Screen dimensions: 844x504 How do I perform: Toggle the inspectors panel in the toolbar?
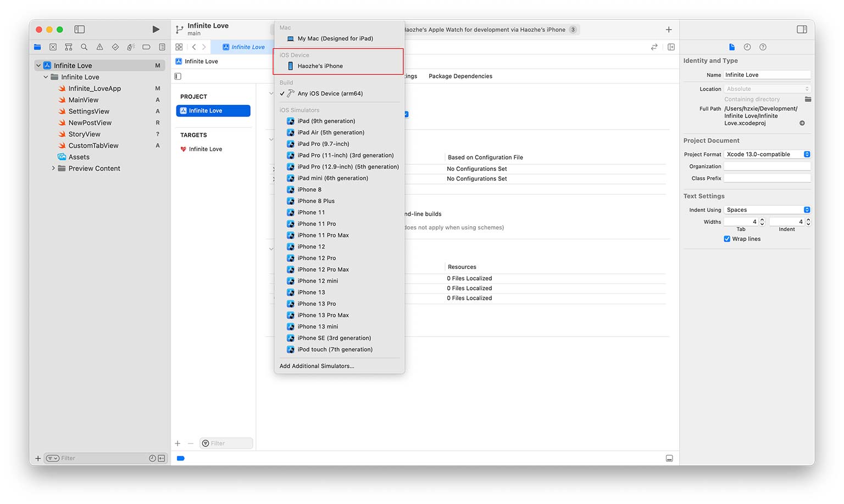tap(802, 29)
